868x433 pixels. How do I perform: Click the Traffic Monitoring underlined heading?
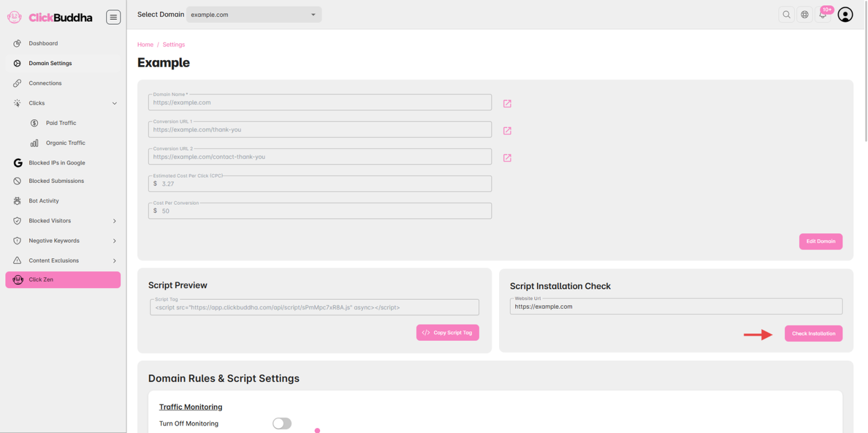(191, 407)
